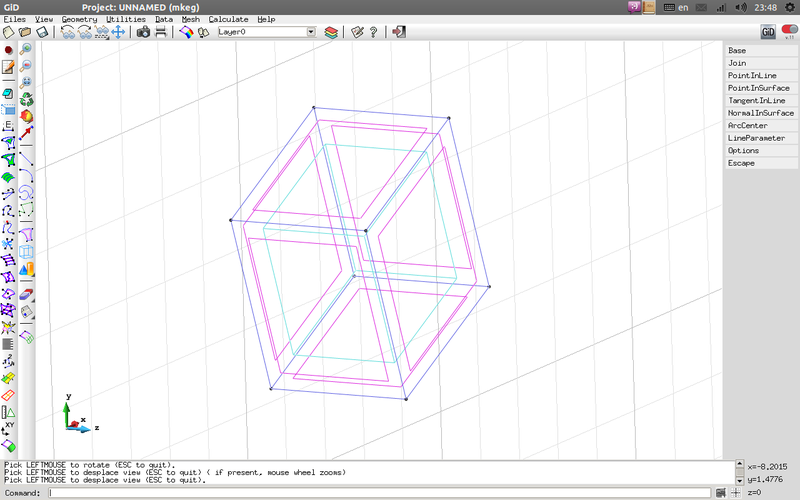This screenshot has height=500, width=800.
Task: Click the dark grey mesh hatch icon
Action: click(x=8, y=345)
